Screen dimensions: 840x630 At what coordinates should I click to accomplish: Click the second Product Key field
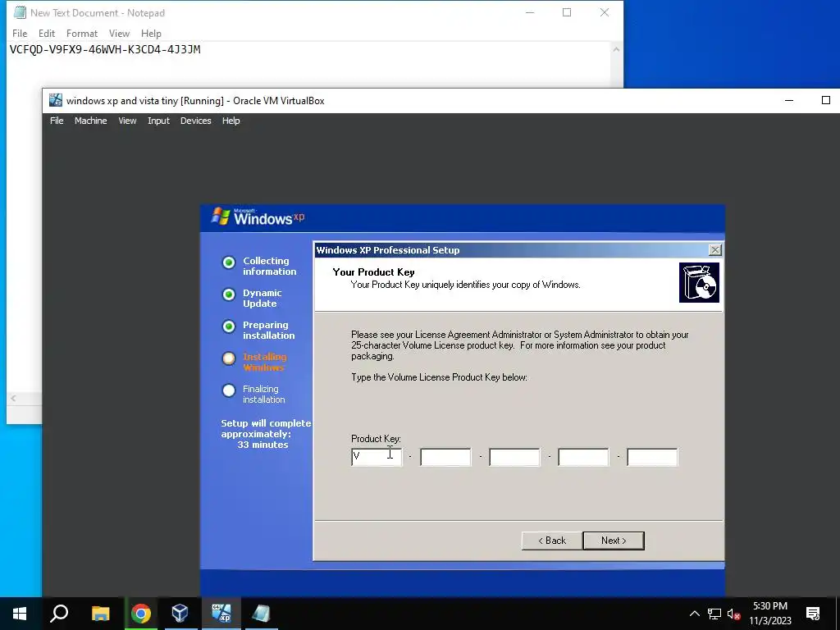445,457
